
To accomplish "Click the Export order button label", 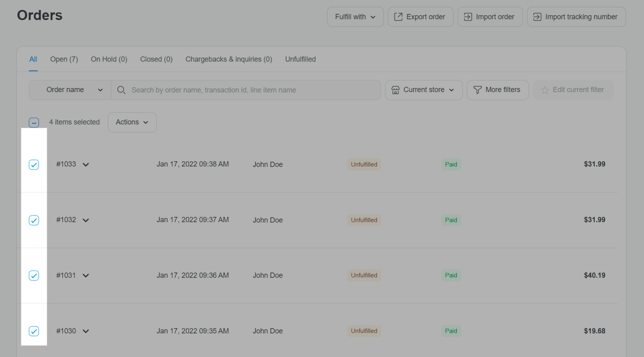I will tap(425, 17).
